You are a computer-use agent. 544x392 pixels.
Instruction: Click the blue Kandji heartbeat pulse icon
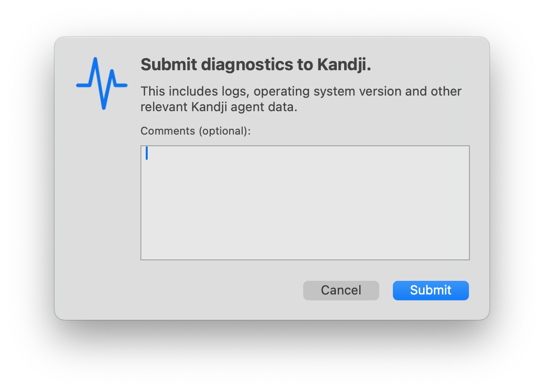click(102, 83)
